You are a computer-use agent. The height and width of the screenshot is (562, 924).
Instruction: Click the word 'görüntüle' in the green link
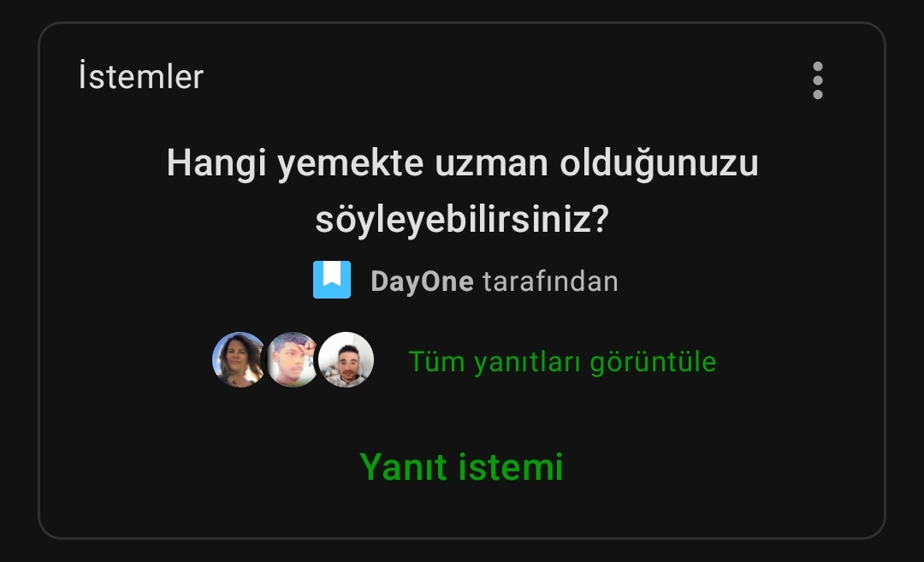(653, 363)
